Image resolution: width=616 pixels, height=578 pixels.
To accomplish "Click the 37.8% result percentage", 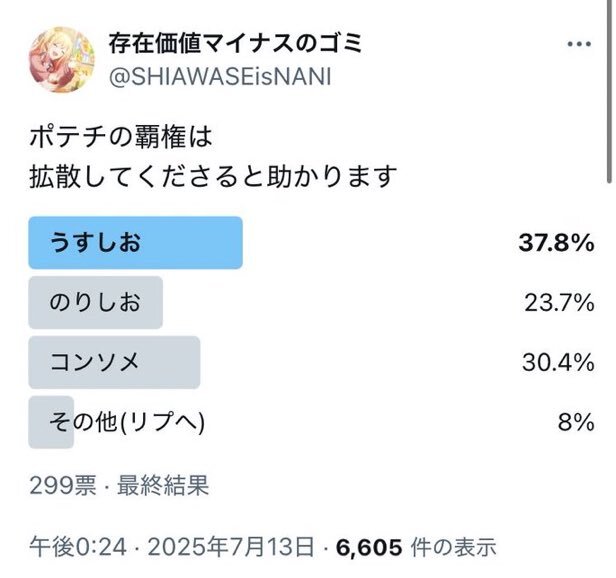I will point(556,243).
